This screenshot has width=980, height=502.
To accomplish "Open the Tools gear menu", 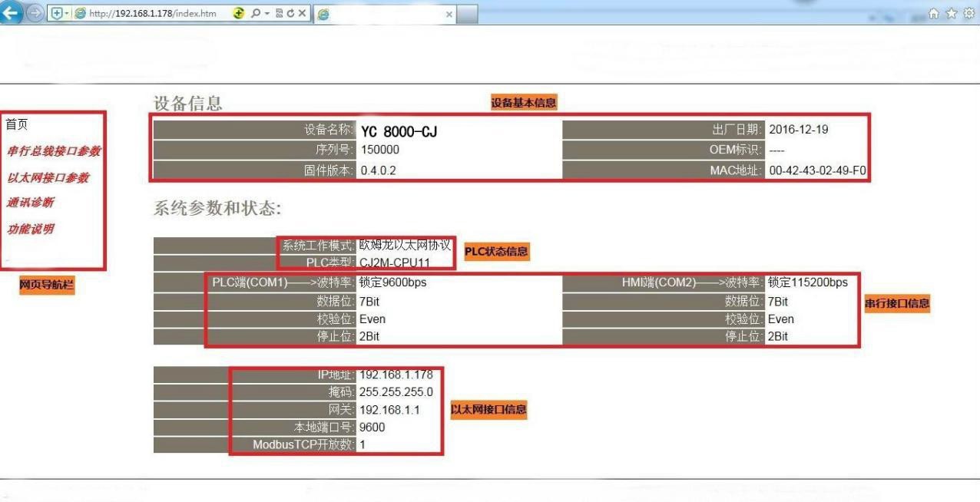I will (971, 13).
